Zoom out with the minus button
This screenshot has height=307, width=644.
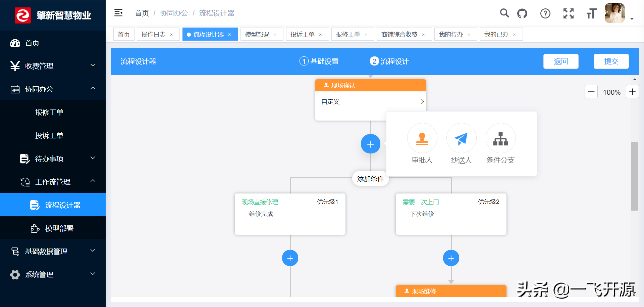point(591,92)
